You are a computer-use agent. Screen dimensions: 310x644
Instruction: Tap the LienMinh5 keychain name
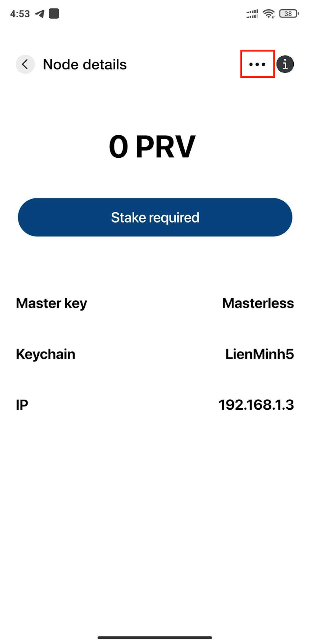(260, 354)
